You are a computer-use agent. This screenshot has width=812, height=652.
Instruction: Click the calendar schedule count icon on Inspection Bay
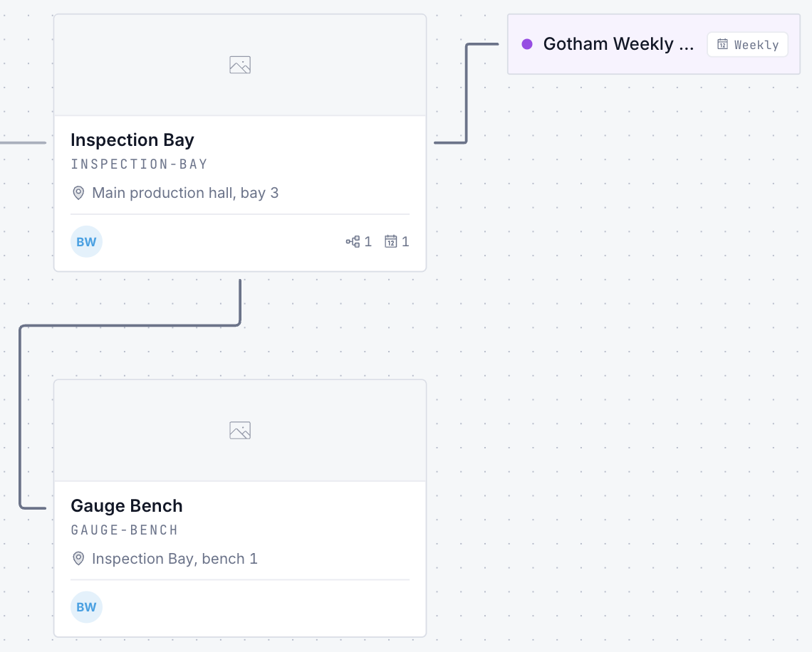[x=391, y=242]
